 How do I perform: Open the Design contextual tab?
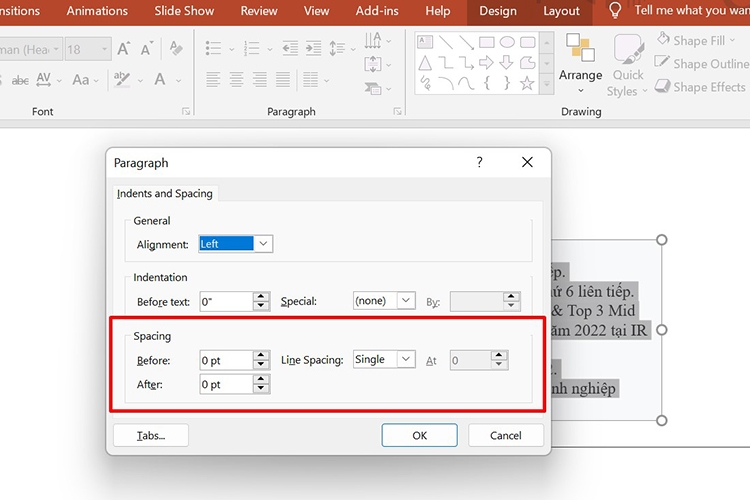[x=498, y=11]
